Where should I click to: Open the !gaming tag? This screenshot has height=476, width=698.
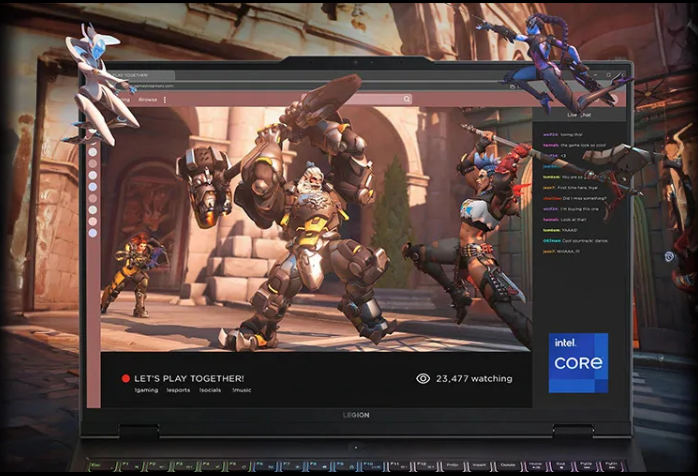(x=146, y=390)
